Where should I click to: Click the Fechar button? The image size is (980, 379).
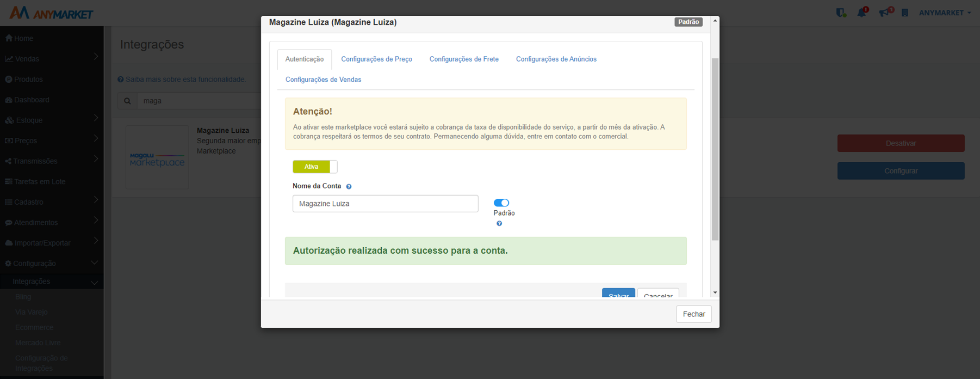click(x=694, y=314)
